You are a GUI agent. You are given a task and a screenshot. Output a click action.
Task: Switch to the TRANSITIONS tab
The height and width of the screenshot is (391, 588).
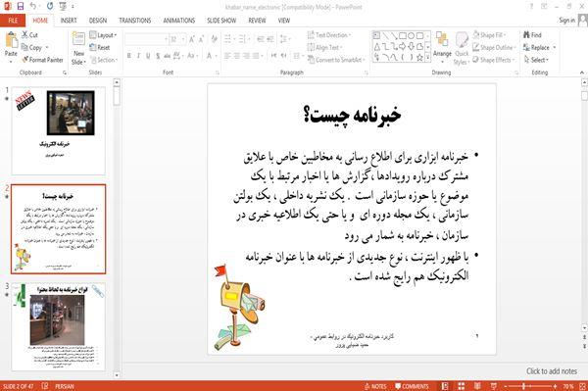tap(135, 21)
